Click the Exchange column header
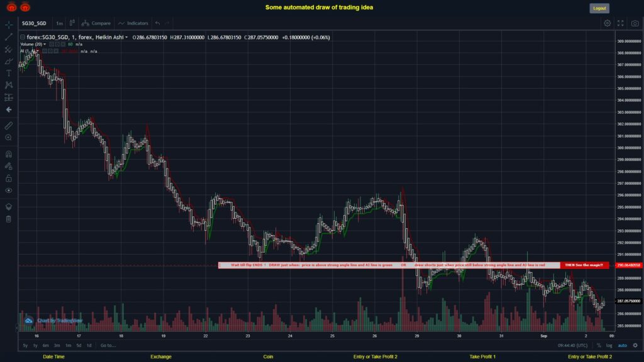This screenshot has height=362, width=644. pos(161,357)
